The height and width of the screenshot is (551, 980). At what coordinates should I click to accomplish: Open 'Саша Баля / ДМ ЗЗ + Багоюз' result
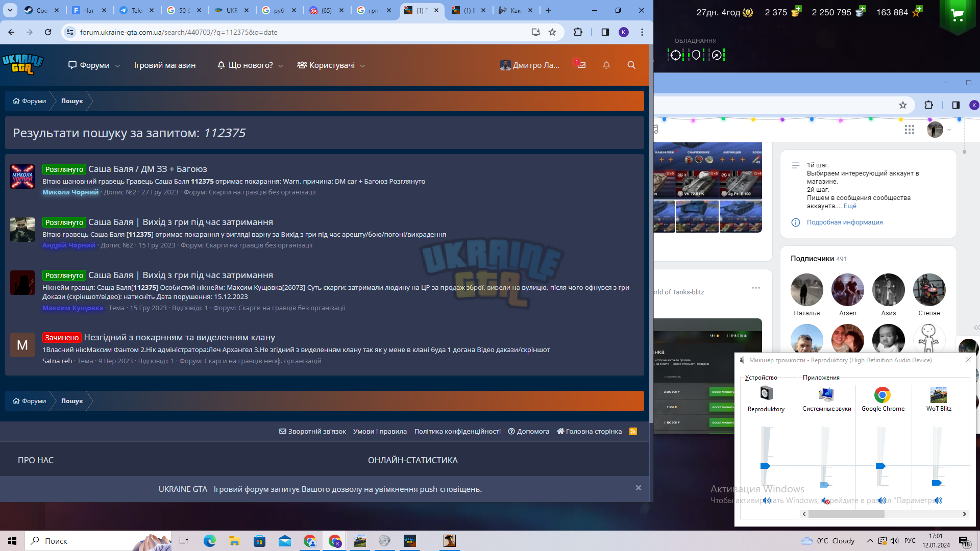click(x=148, y=169)
